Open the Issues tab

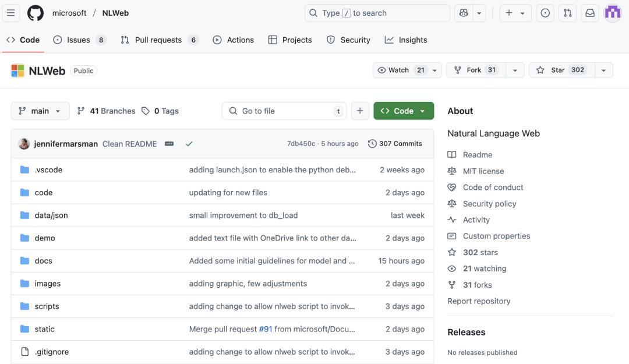click(x=79, y=40)
